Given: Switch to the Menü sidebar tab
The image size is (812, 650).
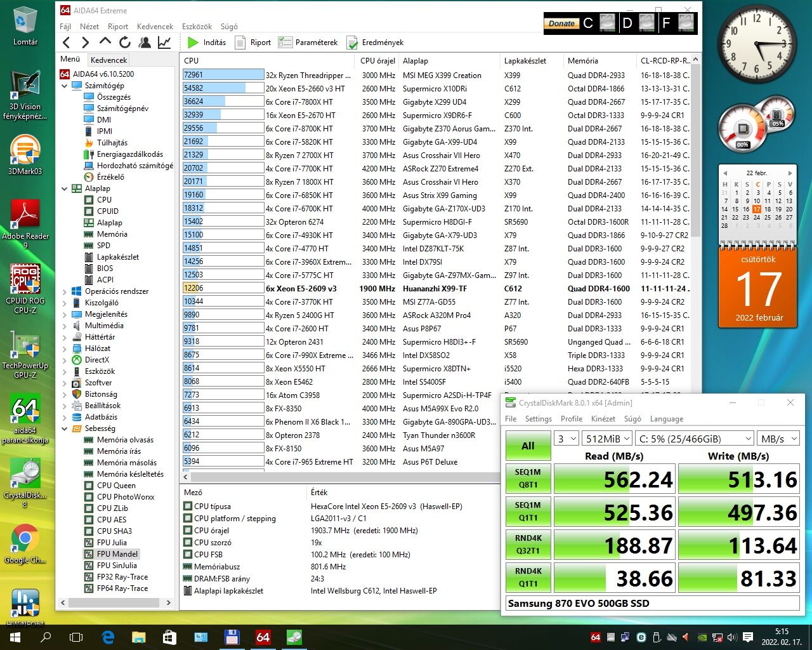Looking at the screenshot, I should 70,59.
